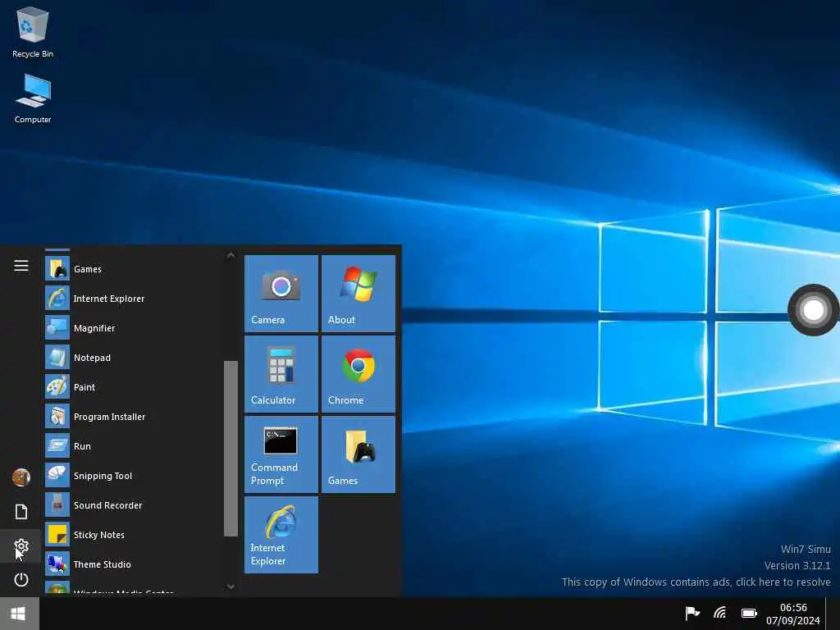Screen dimensions: 840x630
Task: Launch Snipping Tool from the app list
Action: tap(133, 476)
